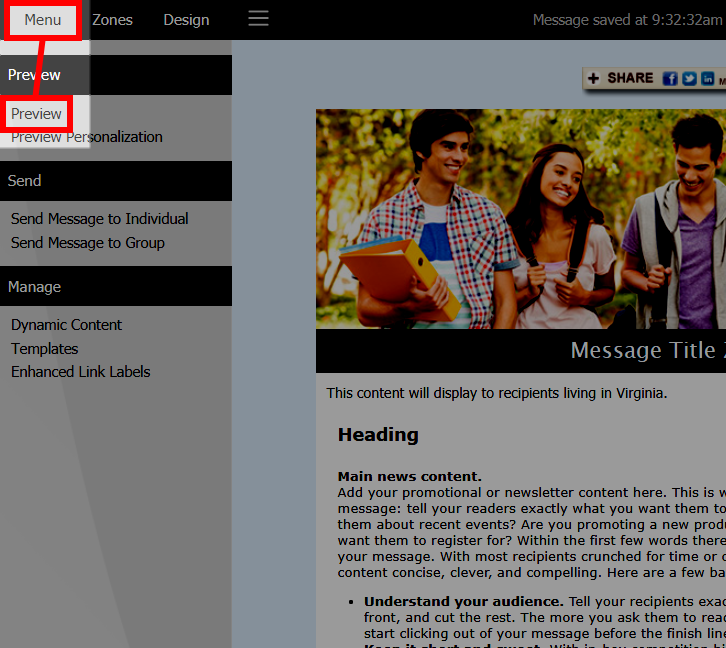Click the Send section header
The image size is (726, 648).
click(x=116, y=181)
